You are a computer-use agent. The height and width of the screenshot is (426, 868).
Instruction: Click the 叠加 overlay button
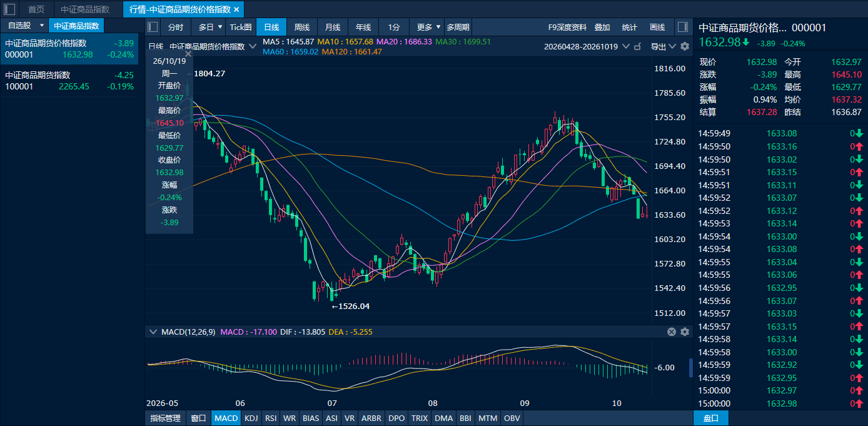(x=602, y=27)
